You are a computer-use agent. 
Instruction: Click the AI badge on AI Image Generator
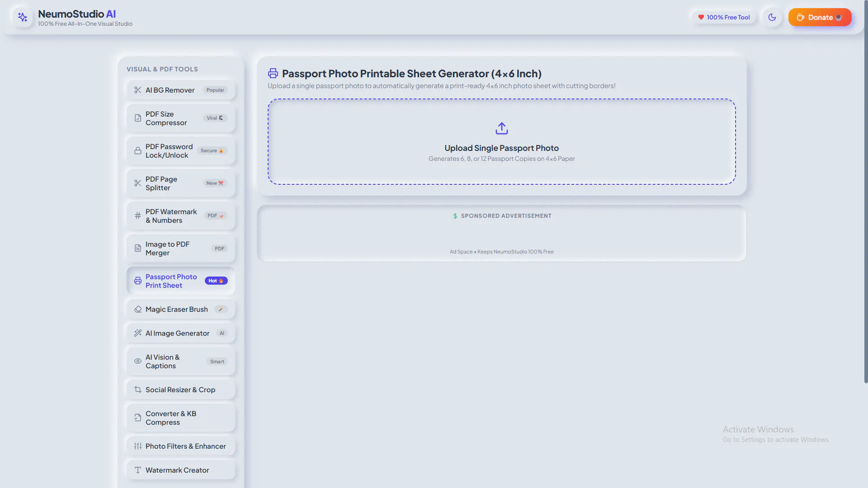(x=222, y=333)
